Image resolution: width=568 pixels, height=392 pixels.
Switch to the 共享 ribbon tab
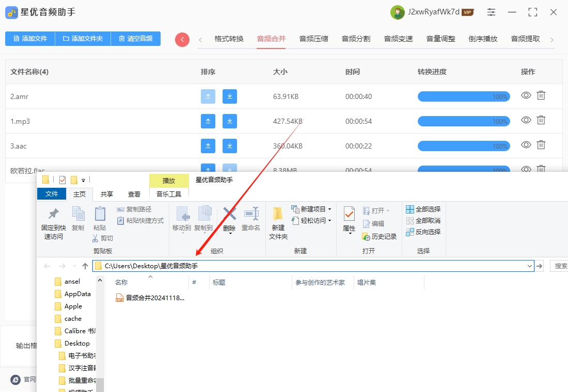[107, 194]
